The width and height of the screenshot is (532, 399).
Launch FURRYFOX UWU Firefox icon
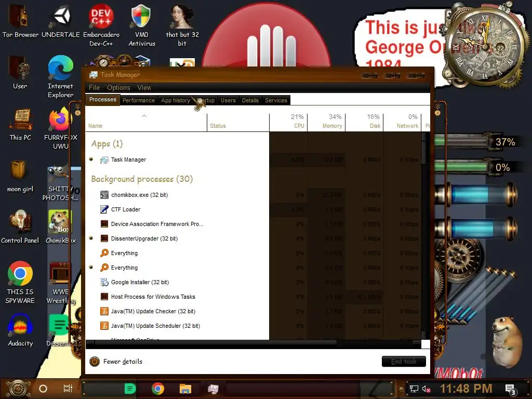coord(60,128)
